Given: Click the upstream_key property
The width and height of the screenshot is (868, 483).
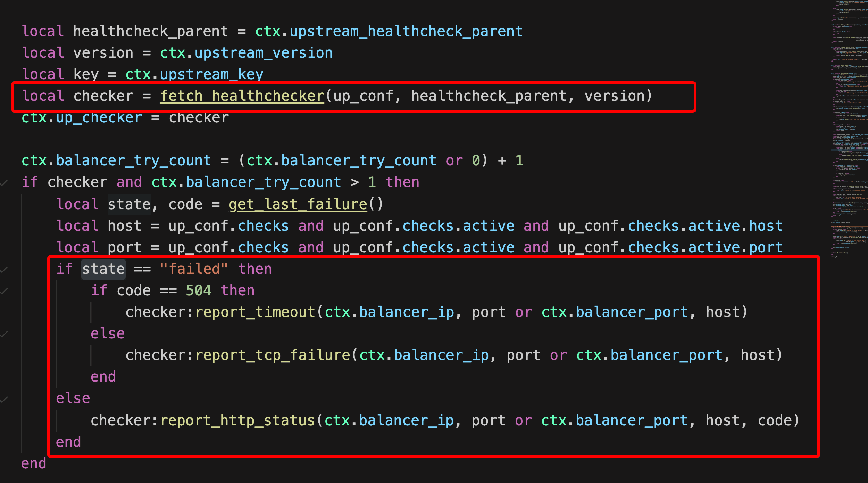Looking at the screenshot, I should (211, 75).
